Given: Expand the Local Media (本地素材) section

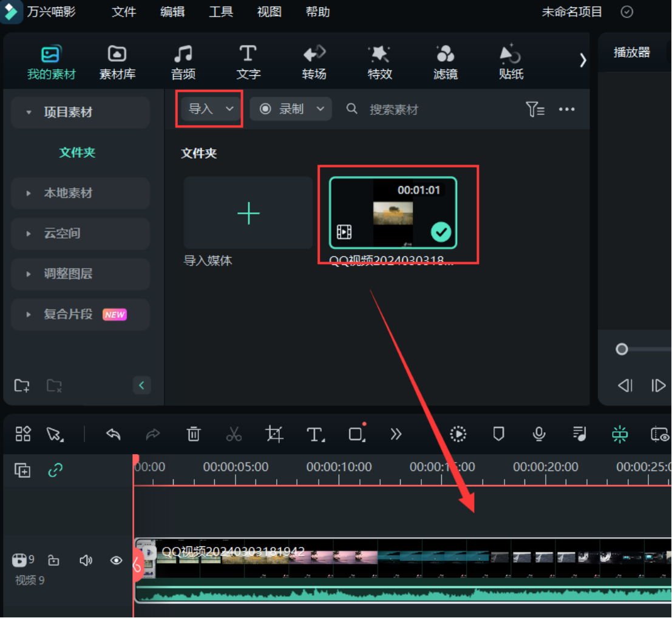Looking at the screenshot, I should pyautogui.click(x=68, y=193).
